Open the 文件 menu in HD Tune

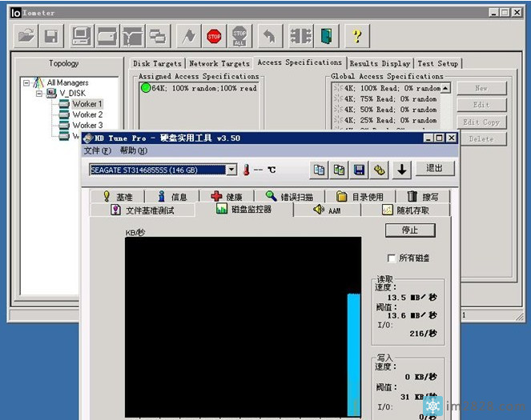[97, 151]
